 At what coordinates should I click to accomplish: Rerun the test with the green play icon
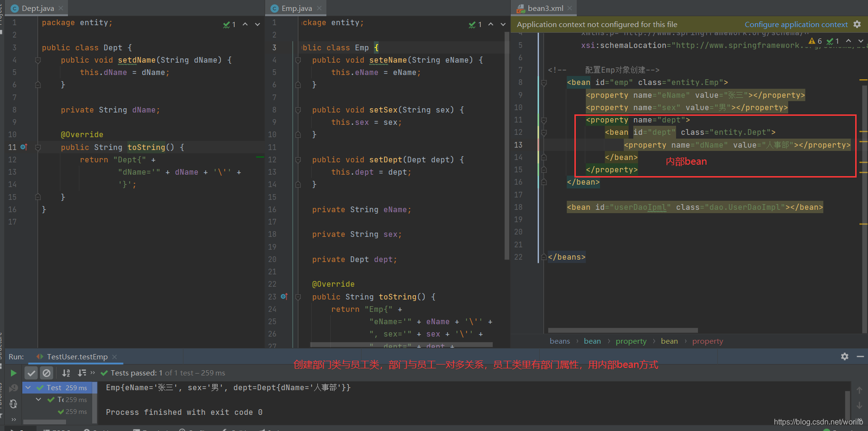point(13,373)
